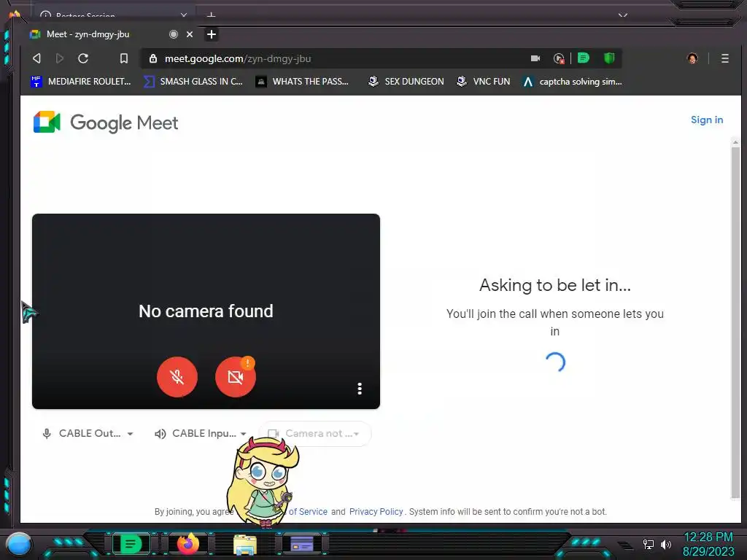
Task: Open captcha solving sim... bookmark
Action: pos(572,82)
